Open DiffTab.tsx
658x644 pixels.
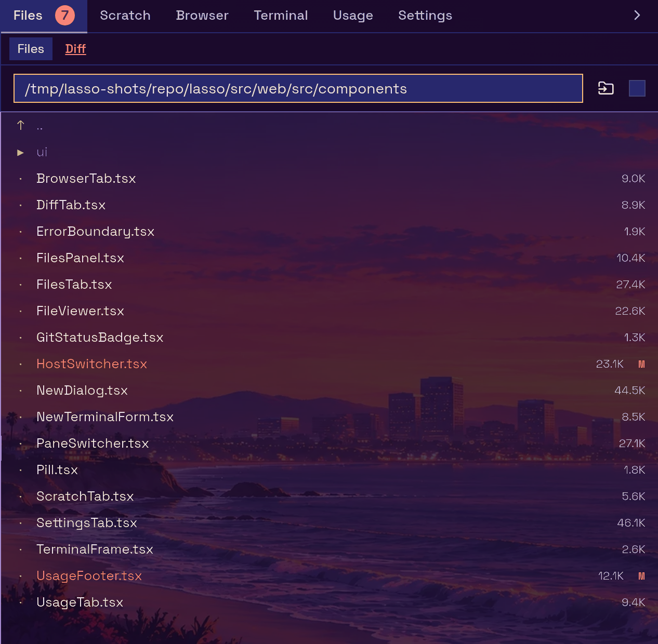329,205
